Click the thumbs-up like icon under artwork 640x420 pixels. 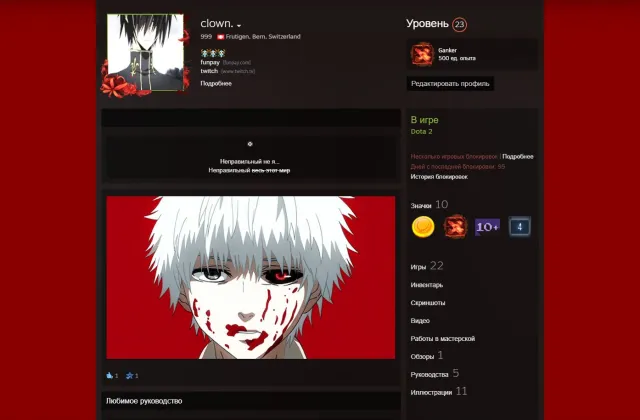109,376
